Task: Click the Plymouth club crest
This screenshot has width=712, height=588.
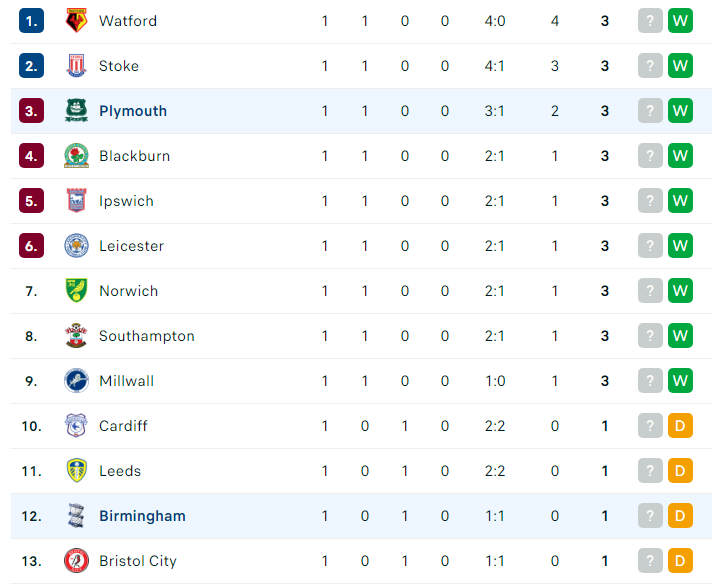Action: tap(76, 111)
